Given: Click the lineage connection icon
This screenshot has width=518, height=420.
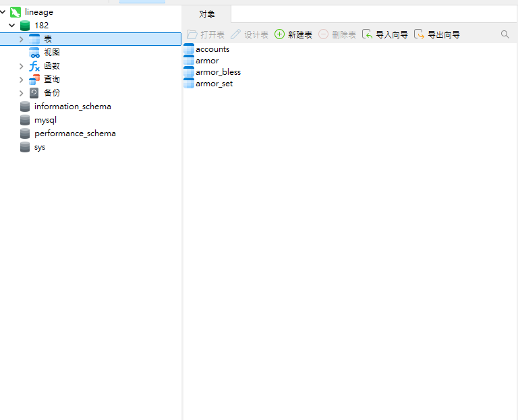Looking at the screenshot, I should pyautogui.click(x=16, y=12).
